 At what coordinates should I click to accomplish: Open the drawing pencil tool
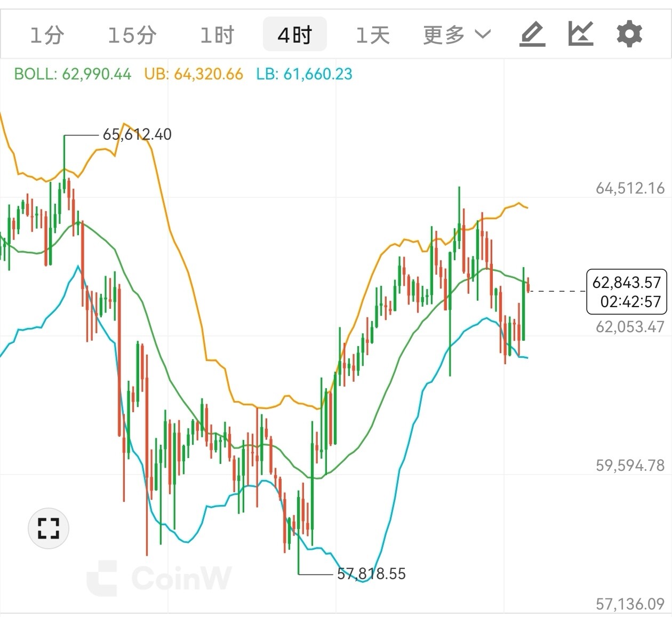[x=532, y=35]
